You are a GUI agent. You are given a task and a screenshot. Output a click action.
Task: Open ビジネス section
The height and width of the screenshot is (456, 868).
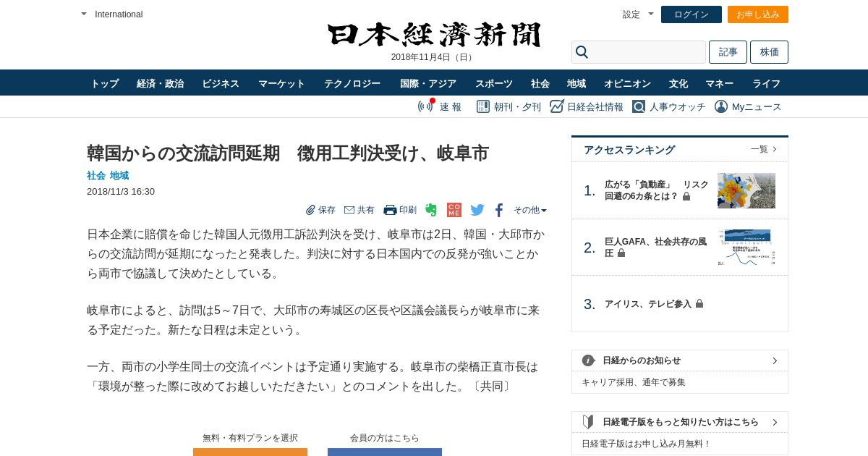point(221,83)
